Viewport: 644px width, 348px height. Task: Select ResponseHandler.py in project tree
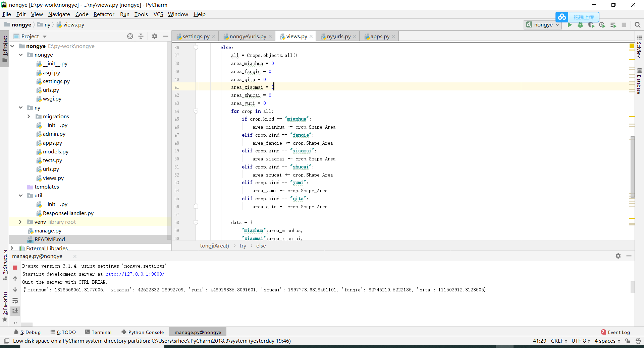tap(68, 213)
